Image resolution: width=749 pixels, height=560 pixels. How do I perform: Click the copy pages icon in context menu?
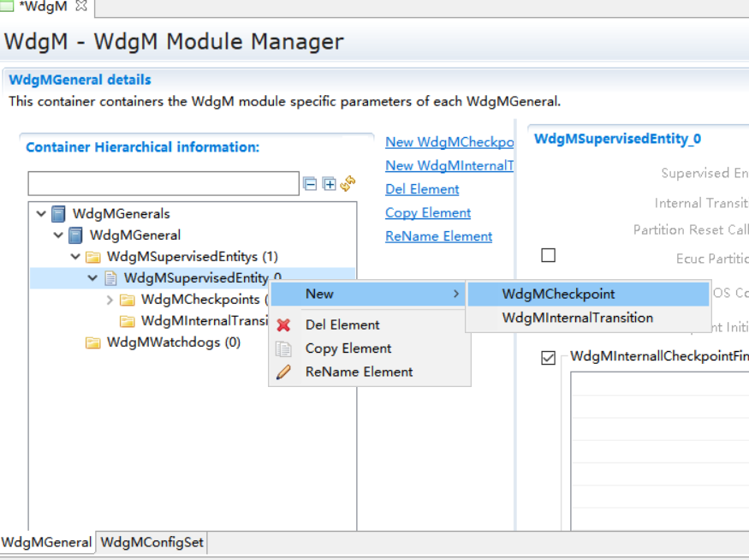(x=283, y=349)
